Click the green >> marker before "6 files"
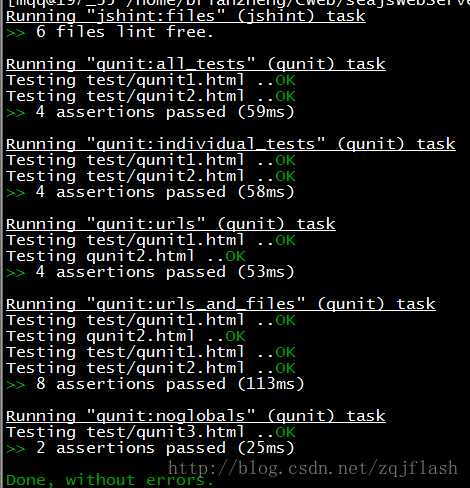 [16, 33]
